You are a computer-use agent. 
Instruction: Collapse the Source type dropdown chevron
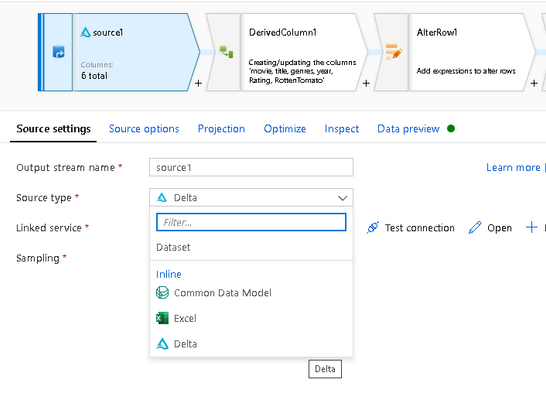(343, 198)
